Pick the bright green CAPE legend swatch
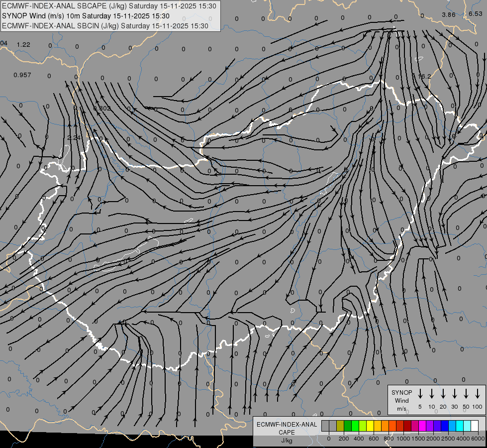 click(x=355, y=426)
